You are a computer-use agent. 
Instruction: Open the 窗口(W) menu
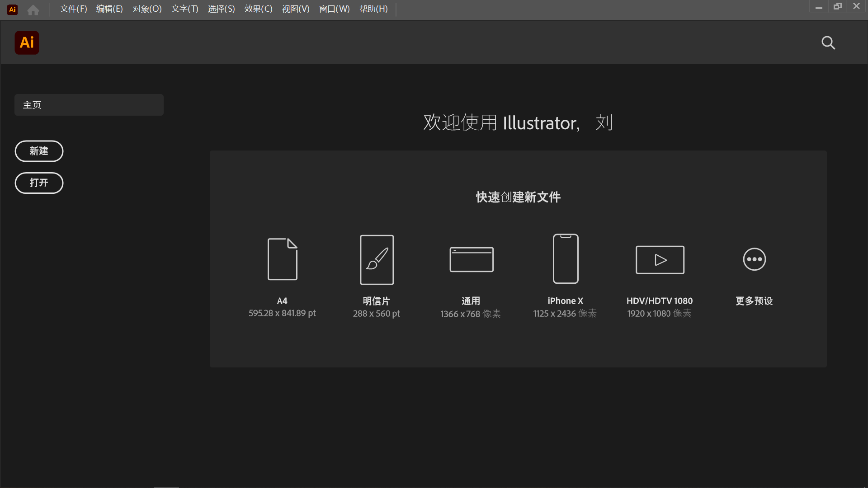tap(334, 9)
